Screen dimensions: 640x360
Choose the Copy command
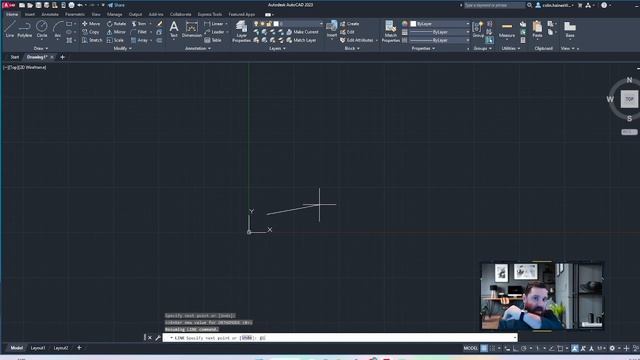pyautogui.click(x=91, y=32)
